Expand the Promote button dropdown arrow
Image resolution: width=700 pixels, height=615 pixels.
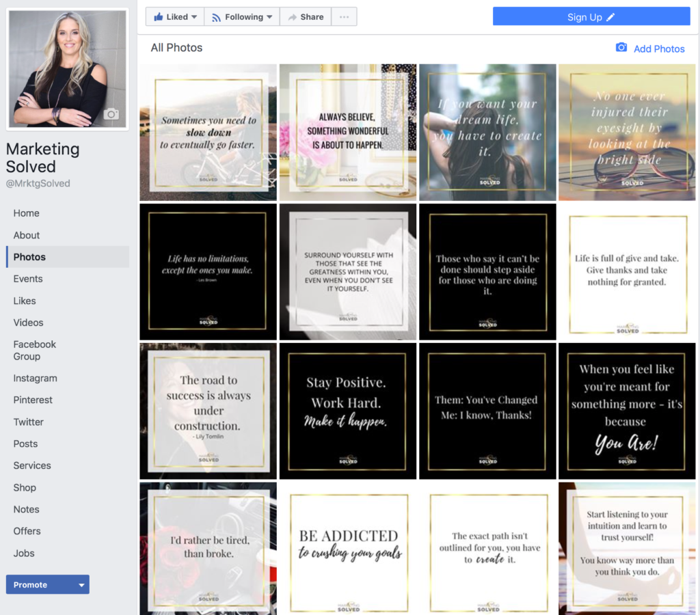[81, 585]
